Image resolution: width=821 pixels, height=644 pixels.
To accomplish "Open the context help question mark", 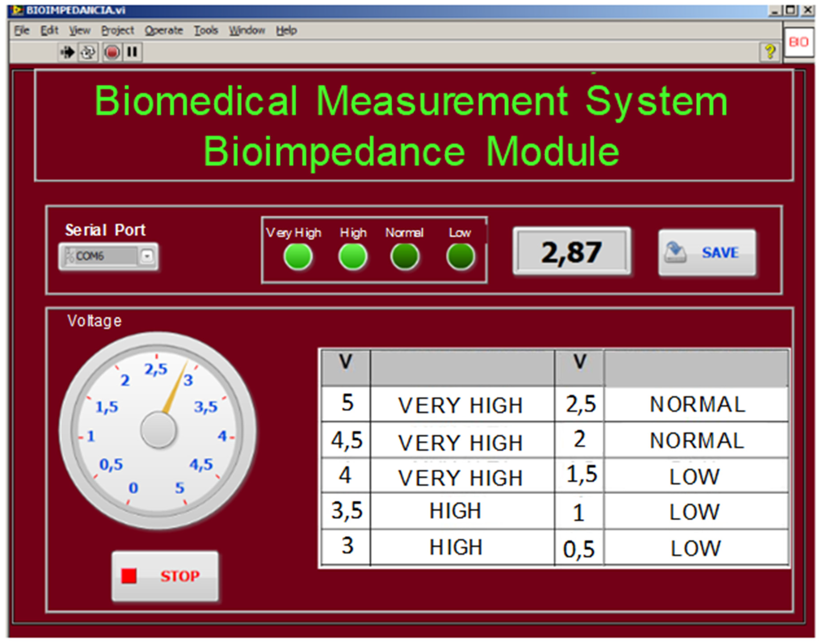I will pyautogui.click(x=769, y=52).
